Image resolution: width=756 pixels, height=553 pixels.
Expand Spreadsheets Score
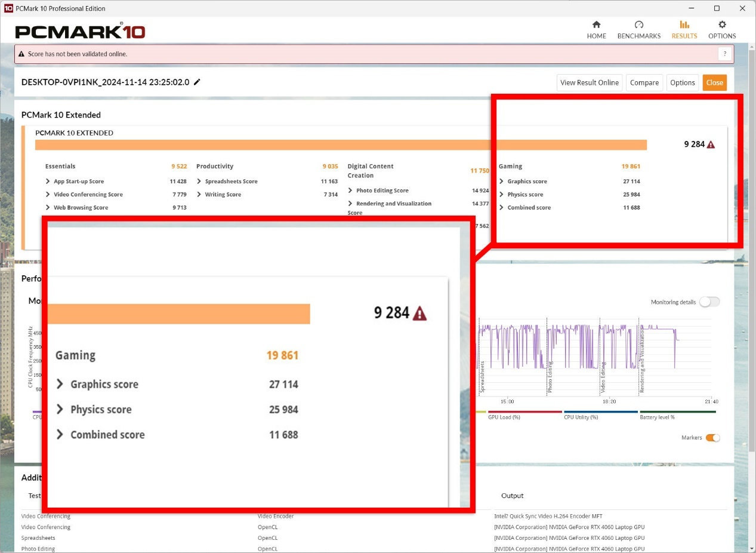199,181
